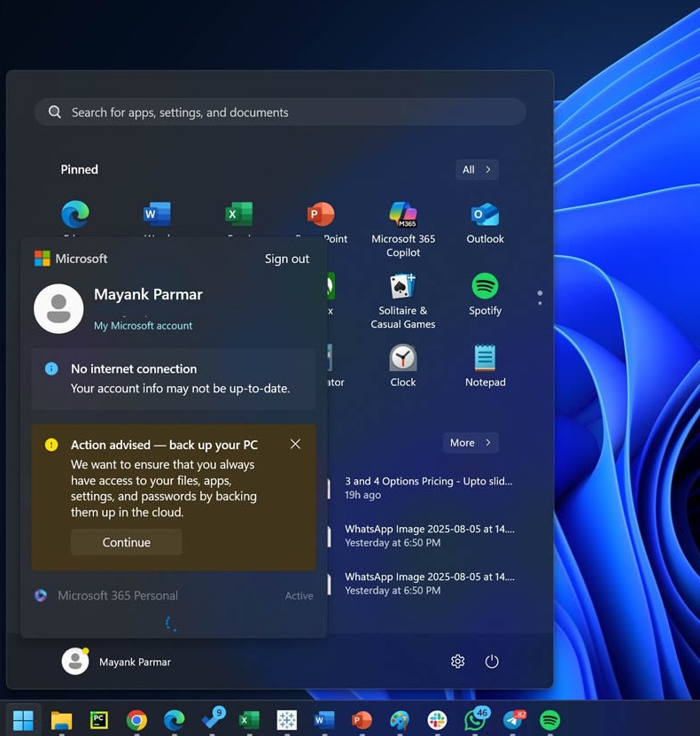Click the Microsoft logo in account flyout
Viewport: 700px width, 736px height.
(43, 259)
